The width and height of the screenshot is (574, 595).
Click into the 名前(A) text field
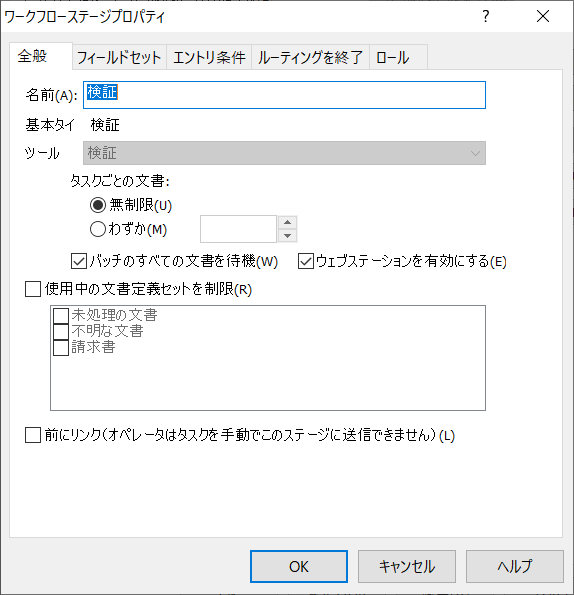(284, 95)
